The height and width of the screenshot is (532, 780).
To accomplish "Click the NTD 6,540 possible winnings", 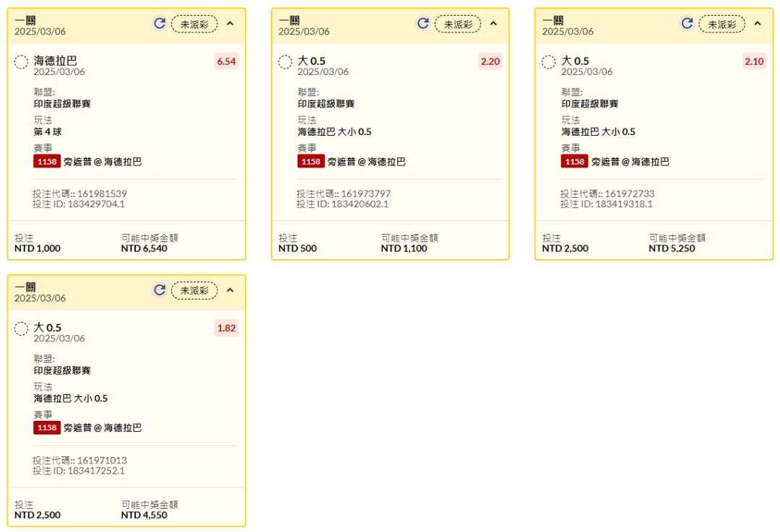I will tap(144, 248).
